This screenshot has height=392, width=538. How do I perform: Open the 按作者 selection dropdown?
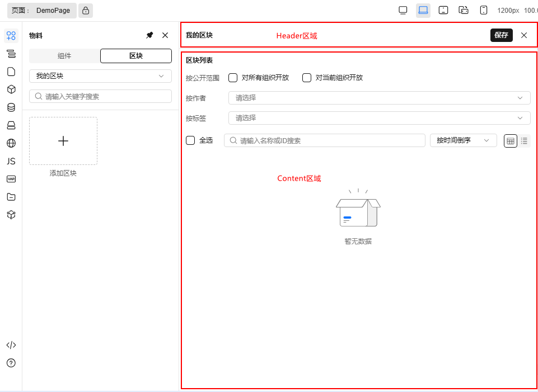click(379, 97)
